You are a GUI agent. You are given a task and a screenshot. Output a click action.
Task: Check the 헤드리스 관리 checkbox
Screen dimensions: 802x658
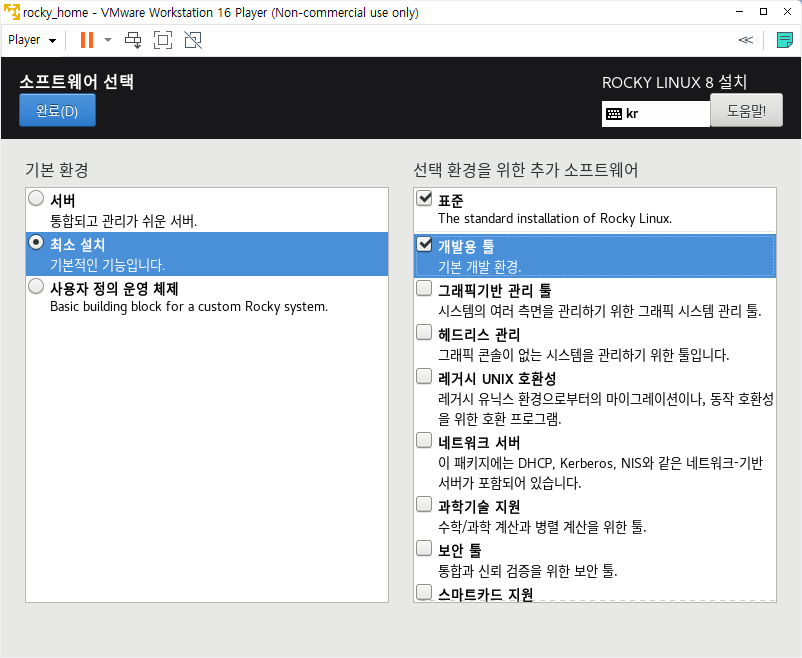[x=424, y=332]
